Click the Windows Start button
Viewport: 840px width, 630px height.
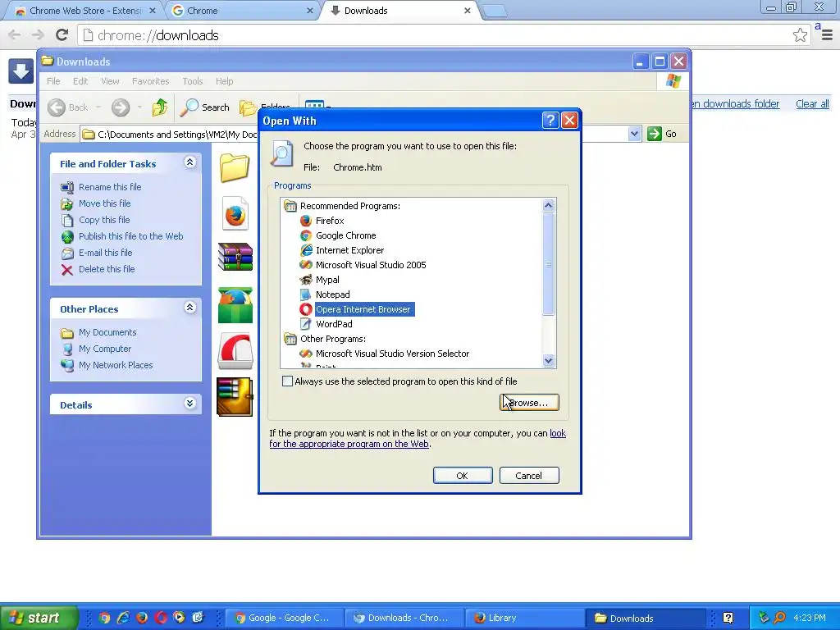39,618
